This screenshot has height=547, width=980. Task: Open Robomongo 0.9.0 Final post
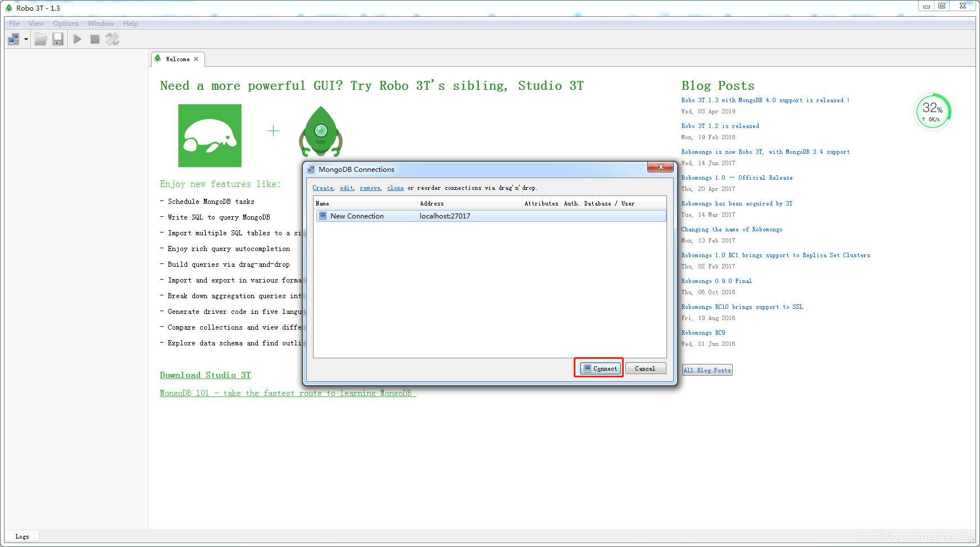pyautogui.click(x=716, y=281)
